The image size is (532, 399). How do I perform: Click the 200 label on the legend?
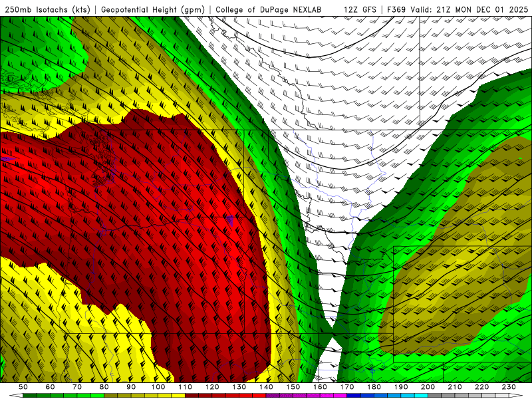(428, 387)
